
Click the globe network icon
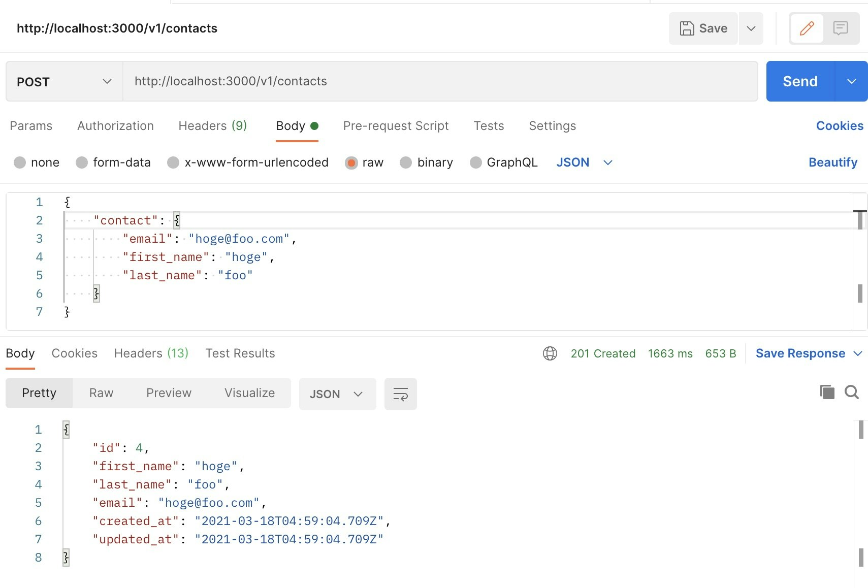coord(550,353)
